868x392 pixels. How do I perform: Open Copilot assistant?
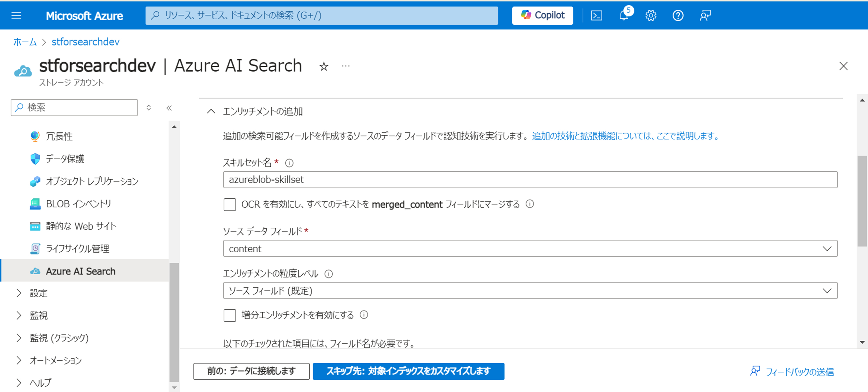(542, 16)
